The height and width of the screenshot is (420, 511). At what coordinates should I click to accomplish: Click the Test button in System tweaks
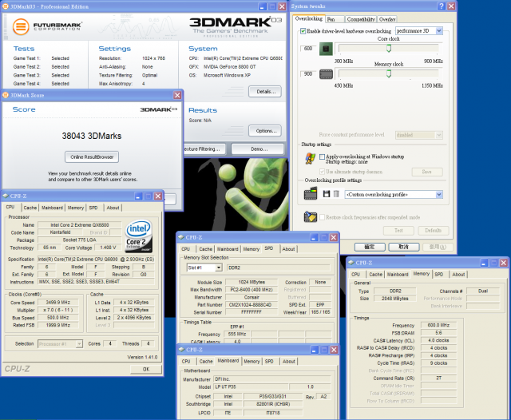point(398,231)
